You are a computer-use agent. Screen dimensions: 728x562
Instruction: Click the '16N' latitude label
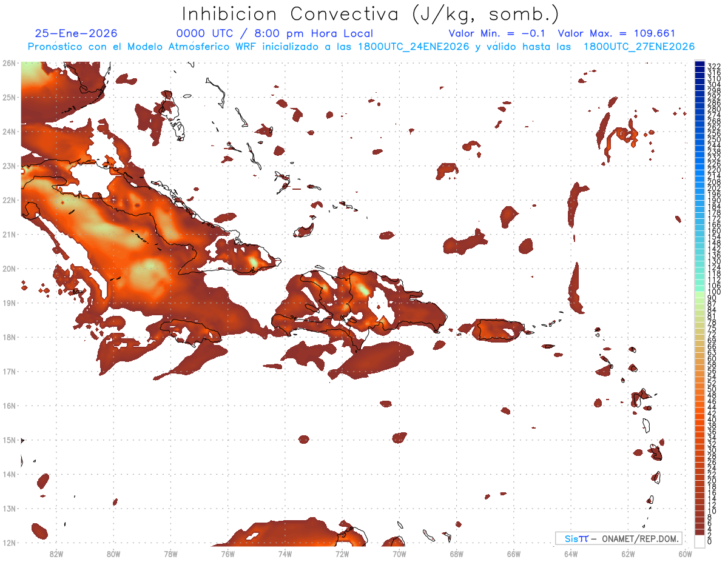[8, 406]
